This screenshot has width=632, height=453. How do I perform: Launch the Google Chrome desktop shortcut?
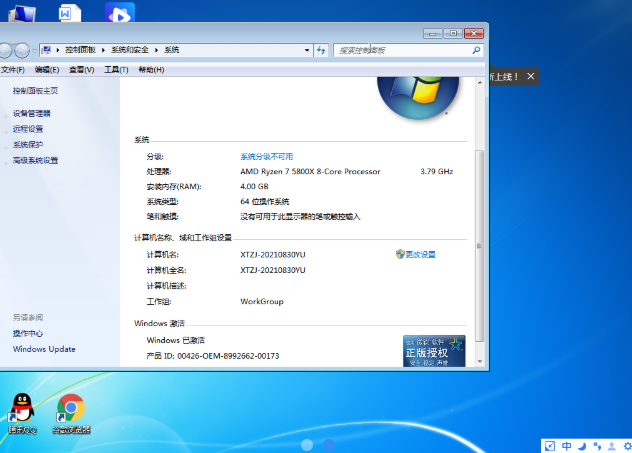(70, 410)
